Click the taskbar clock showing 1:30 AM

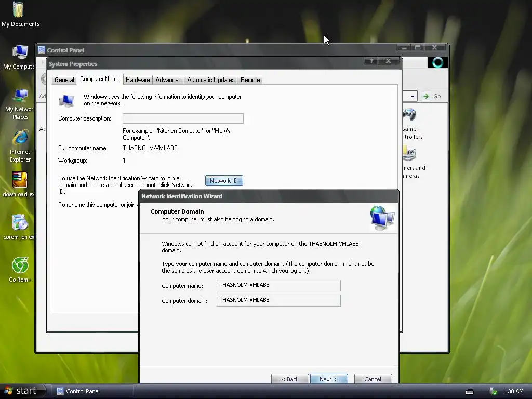pyautogui.click(x=513, y=392)
